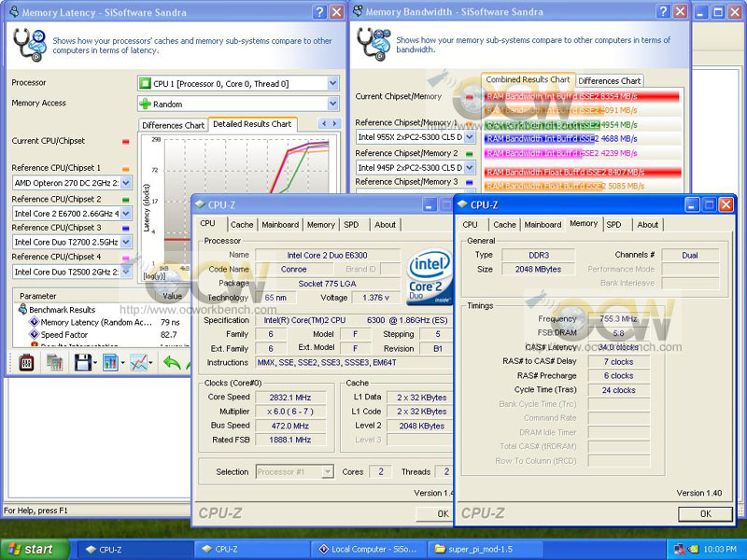Click the chart tab scroll-right arrow
Image resolution: width=747 pixels, height=560 pixels.
[335, 124]
